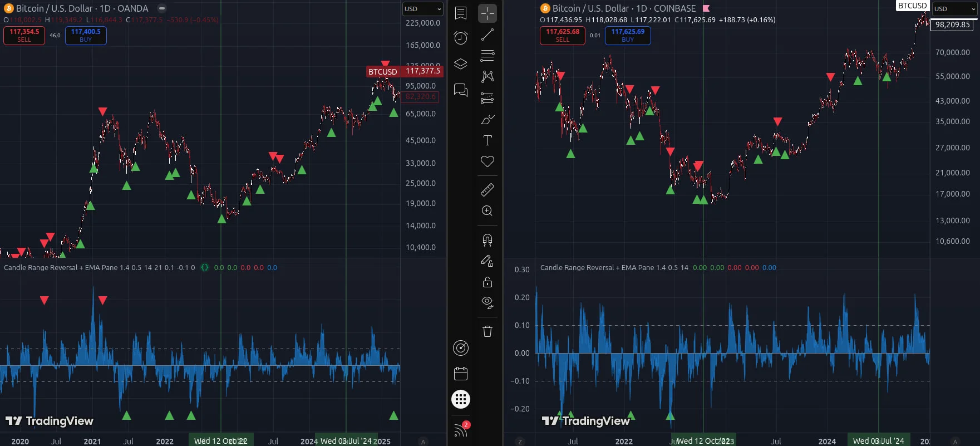Click 'Wed 12 Oct '22' date label on OANDA chart
Viewport: 980px width, 446px height.
pyautogui.click(x=220, y=441)
